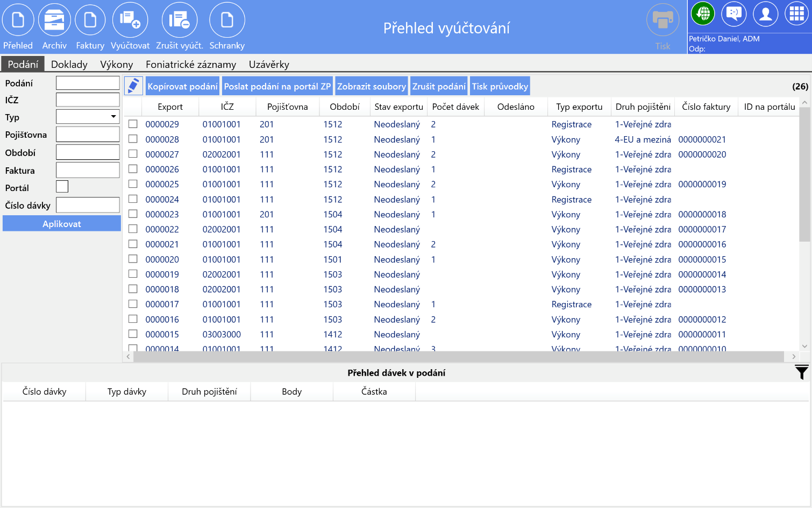
Task: Switch to the Výkony tab
Action: (x=117, y=64)
